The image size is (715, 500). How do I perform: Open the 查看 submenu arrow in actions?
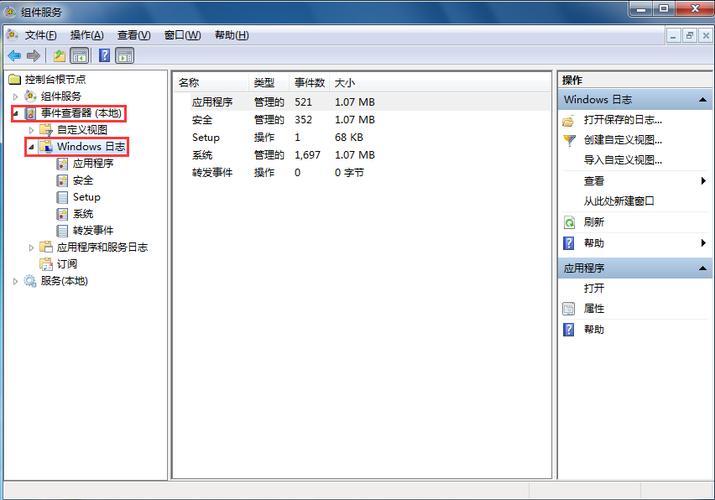pos(703,181)
